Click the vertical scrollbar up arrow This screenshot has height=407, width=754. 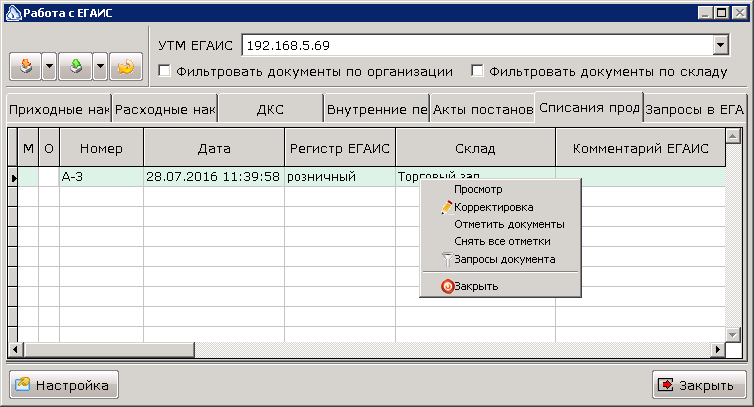[x=732, y=137]
